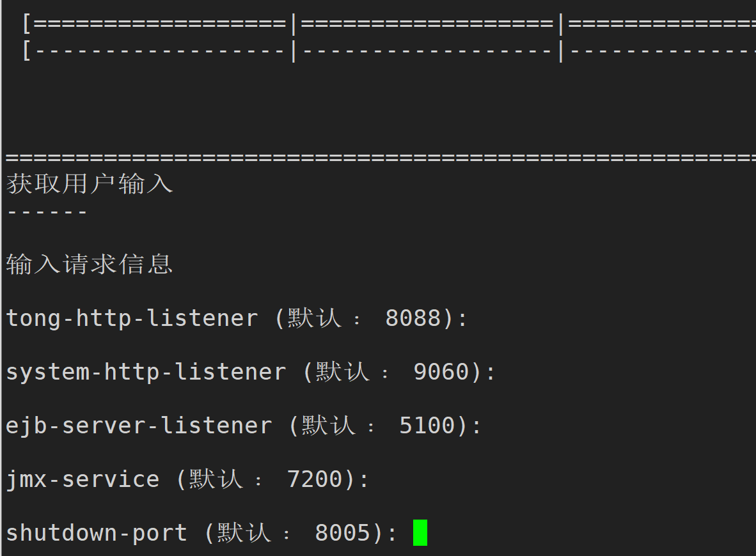The width and height of the screenshot is (756, 556).
Task: Click the 默认 text in the jmx-service line
Action: click(x=216, y=479)
